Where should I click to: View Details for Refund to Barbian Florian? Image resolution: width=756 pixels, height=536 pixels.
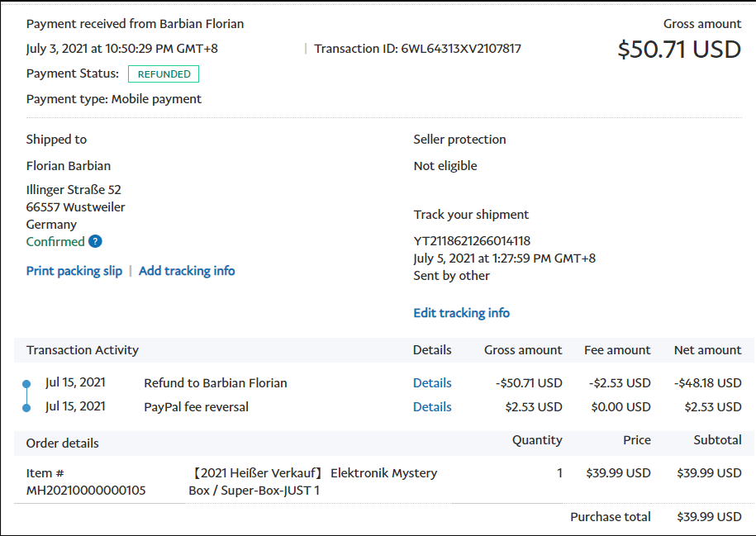[432, 383]
